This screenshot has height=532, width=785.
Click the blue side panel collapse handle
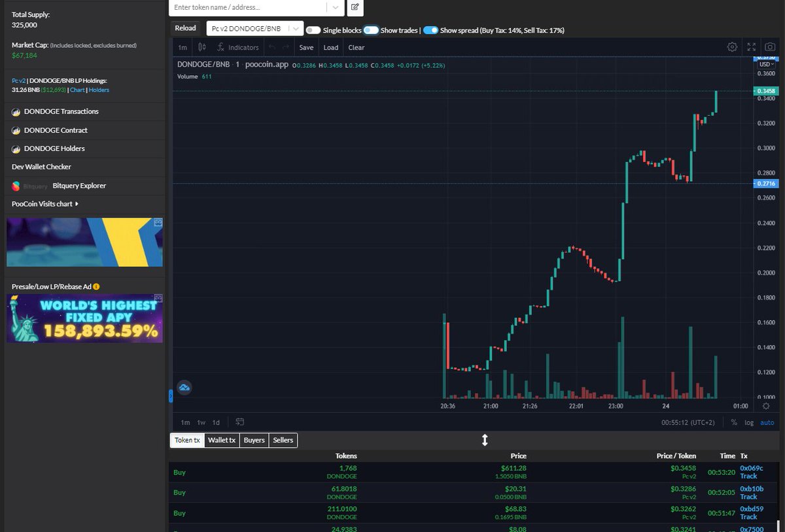click(x=171, y=395)
